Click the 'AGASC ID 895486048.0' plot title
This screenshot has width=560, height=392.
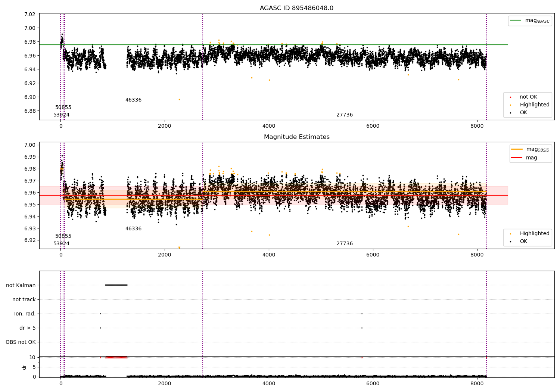(296, 8)
